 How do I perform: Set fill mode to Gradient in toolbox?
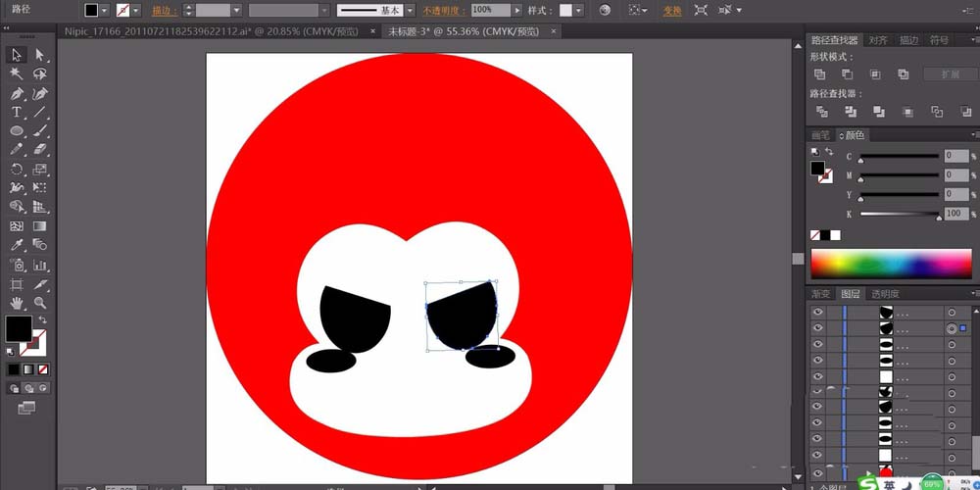[28, 370]
